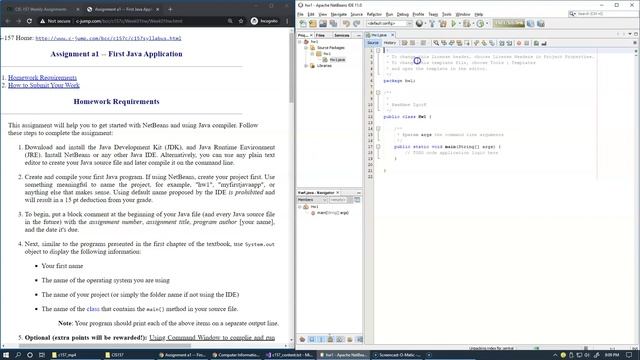Open the Navigate menu in NetBeans

pos(339,14)
